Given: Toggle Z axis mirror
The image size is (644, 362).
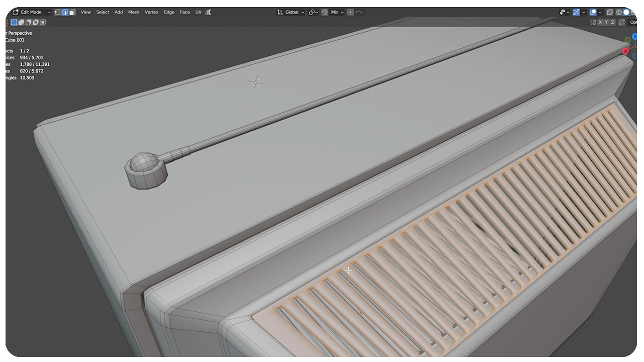Looking at the screenshot, I should (x=612, y=22).
